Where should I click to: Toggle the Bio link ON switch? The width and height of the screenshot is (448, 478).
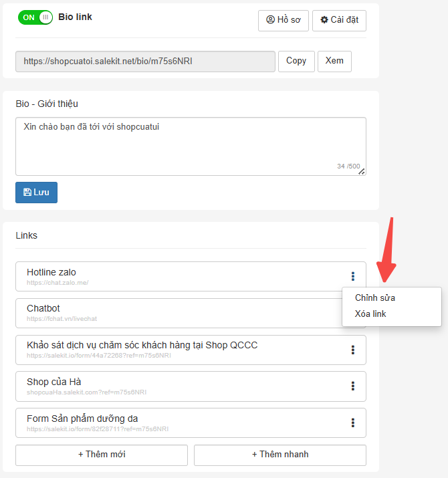tap(35, 17)
